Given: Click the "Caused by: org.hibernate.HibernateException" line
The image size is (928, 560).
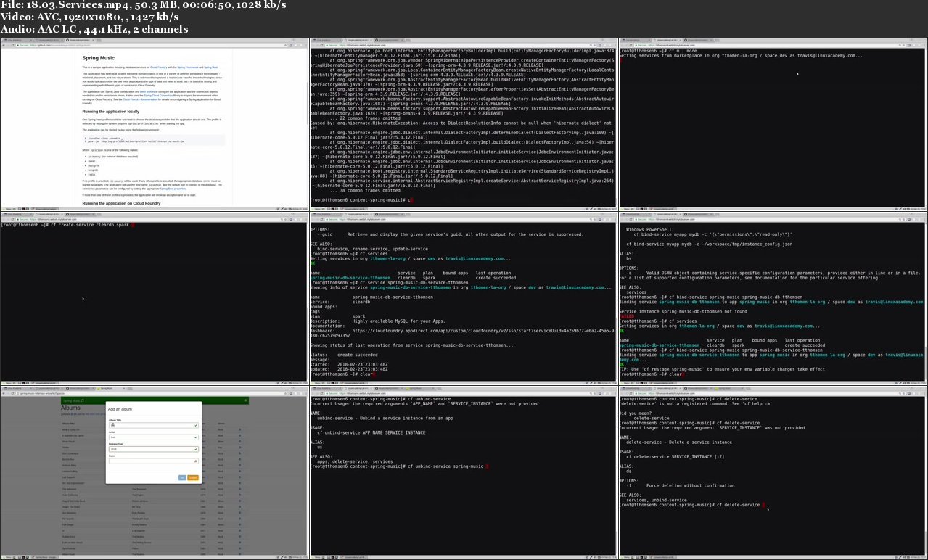Looking at the screenshot, I should [x=461, y=123].
